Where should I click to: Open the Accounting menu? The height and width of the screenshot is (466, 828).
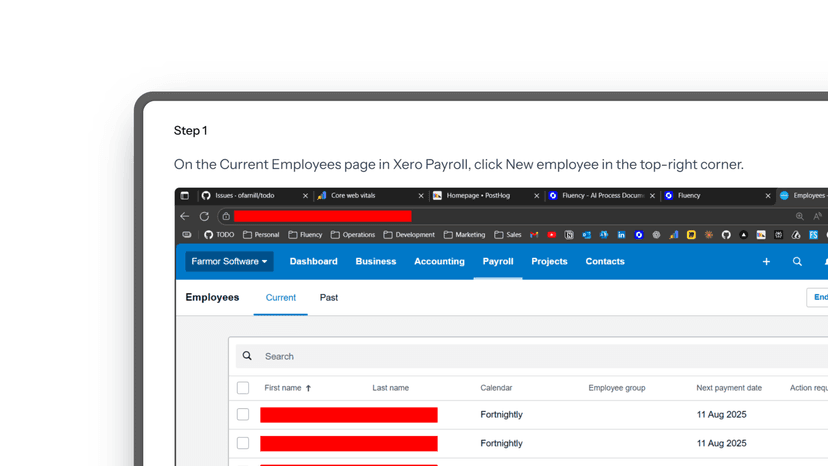[439, 262]
